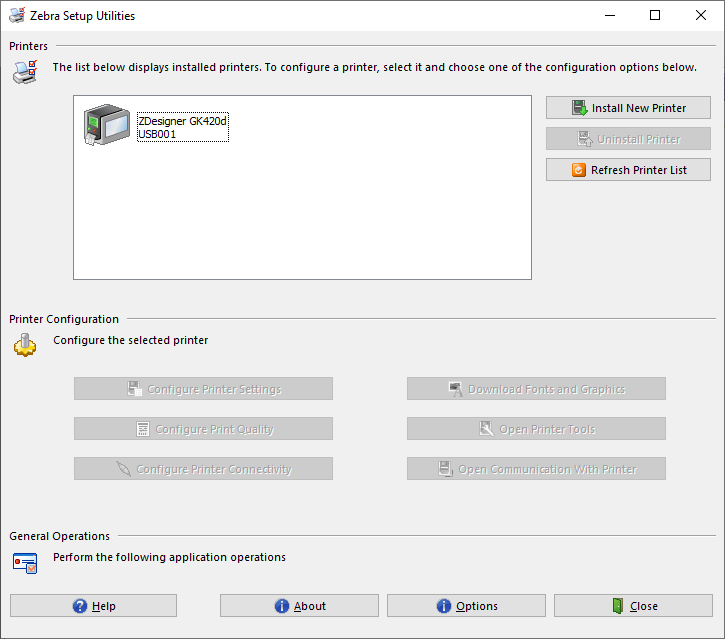Image resolution: width=725 pixels, height=639 pixels.
Task: Select the ZDesigner GK420d printer icon
Action: pyautogui.click(x=107, y=126)
